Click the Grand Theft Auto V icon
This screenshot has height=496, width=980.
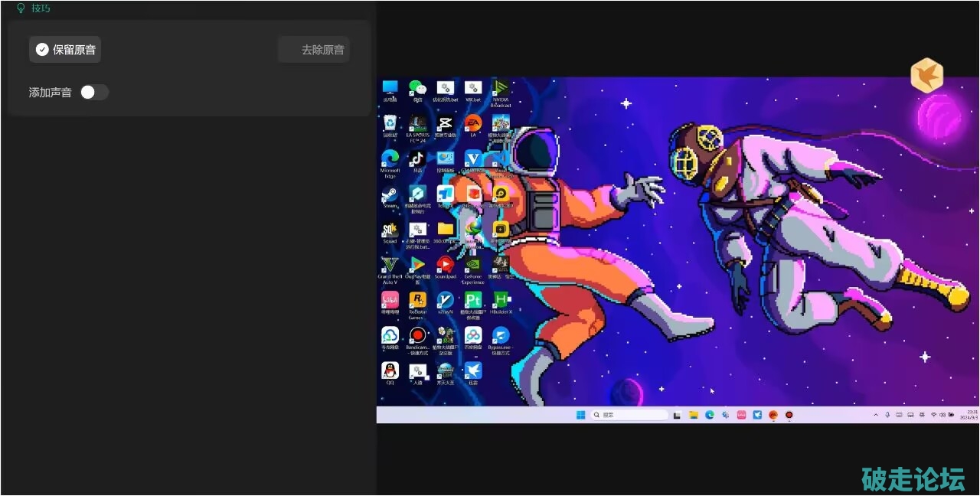click(390, 265)
